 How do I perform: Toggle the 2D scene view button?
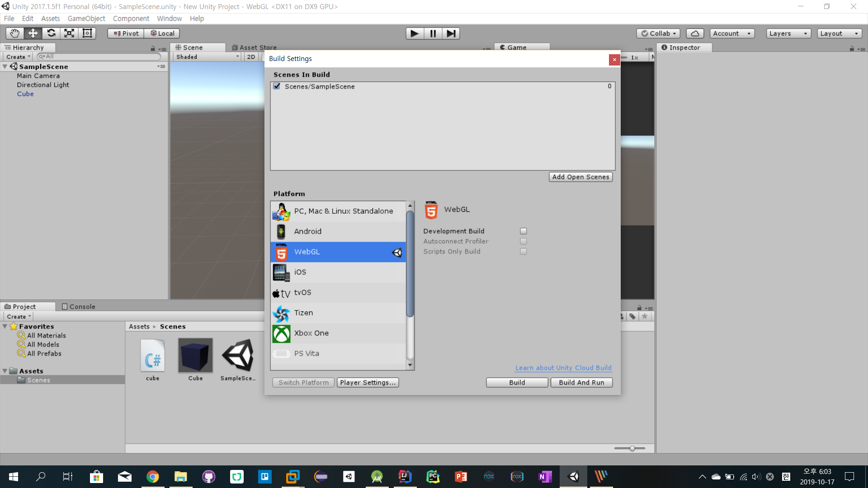click(251, 57)
